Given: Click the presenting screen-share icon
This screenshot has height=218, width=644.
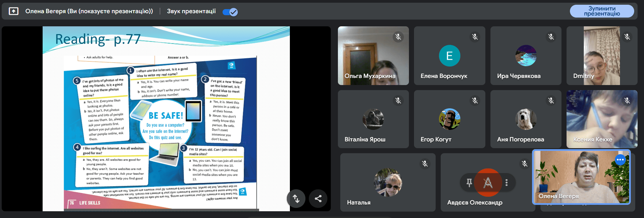Looking at the screenshot, I should 14,11.
